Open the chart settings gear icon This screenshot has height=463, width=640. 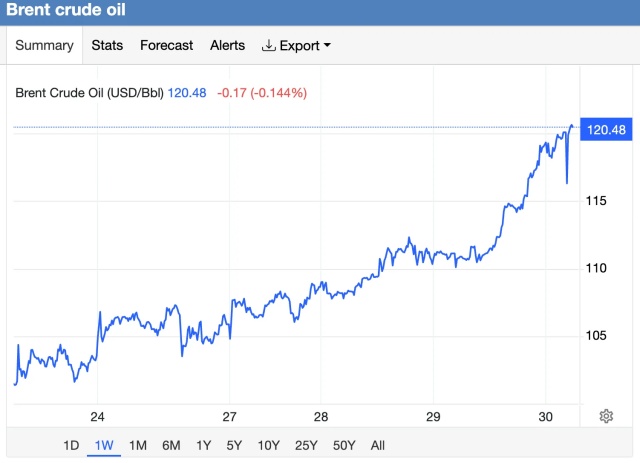[605, 416]
